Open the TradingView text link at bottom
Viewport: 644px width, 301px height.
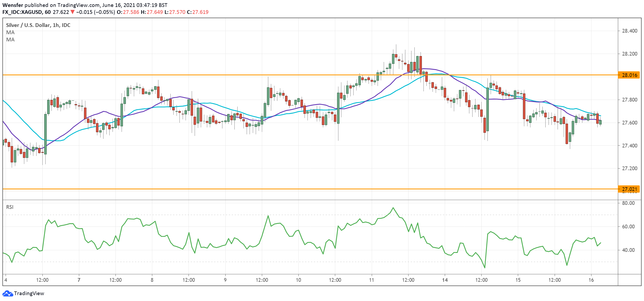(x=29, y=293)
